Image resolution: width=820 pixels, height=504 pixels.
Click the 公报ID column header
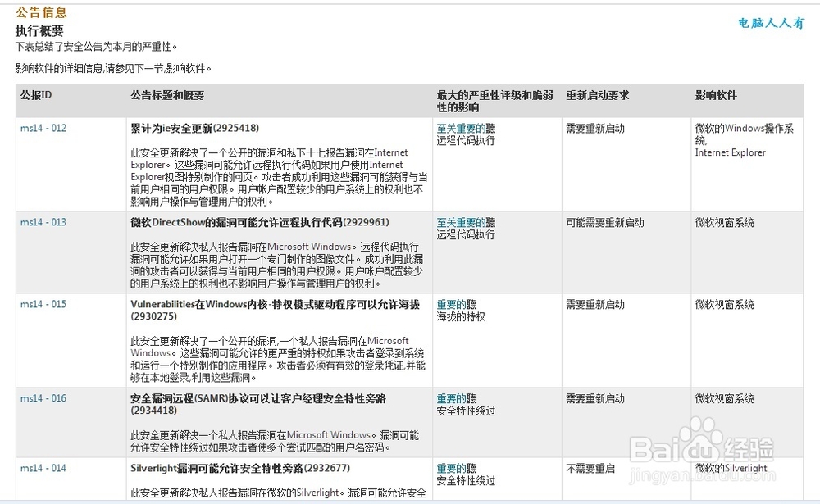[x=36, y=95]
